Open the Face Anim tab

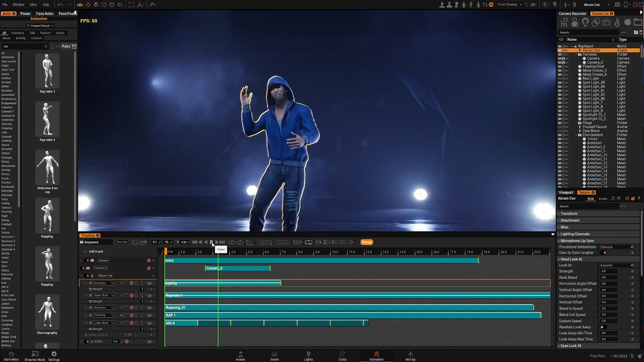coord(45,13)
